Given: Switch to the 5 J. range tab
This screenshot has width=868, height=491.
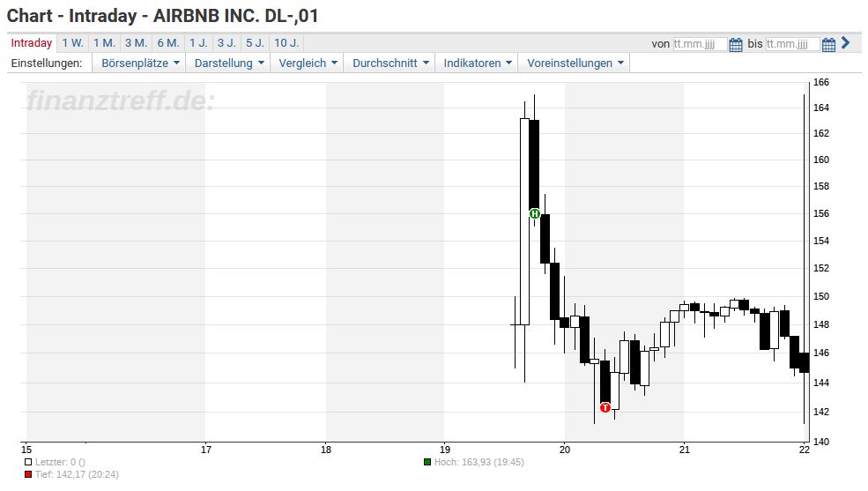Looking at the screenshot, I should tap(256, 43).
